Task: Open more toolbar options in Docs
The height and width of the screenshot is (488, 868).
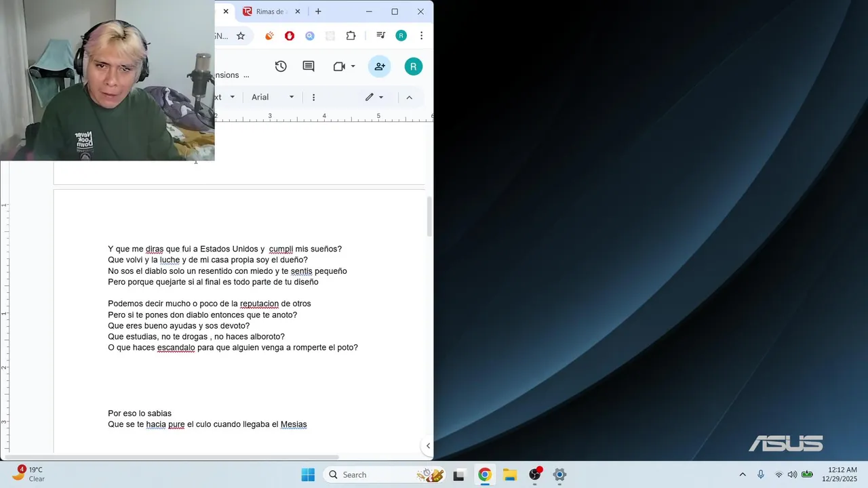Action: (x=313, y=98)
